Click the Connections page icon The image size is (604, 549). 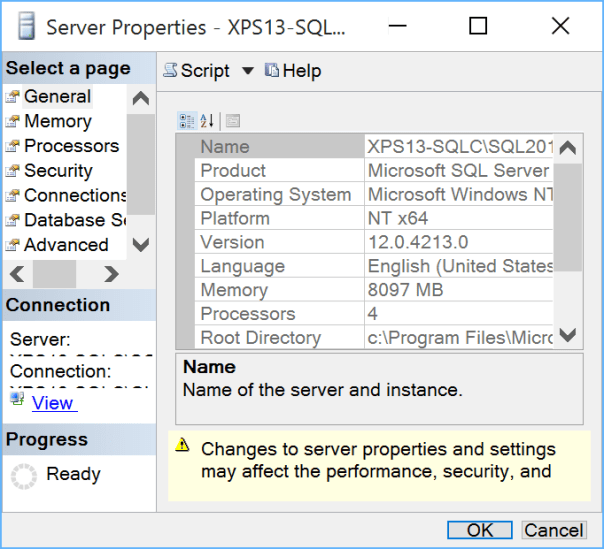click(12, 196)
